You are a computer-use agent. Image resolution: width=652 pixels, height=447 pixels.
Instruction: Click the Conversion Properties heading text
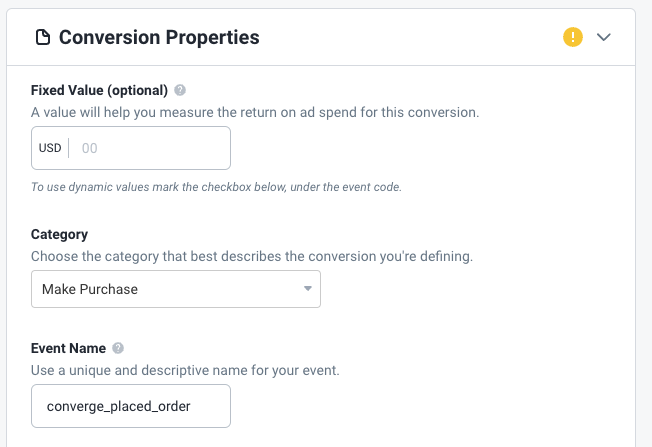click(159, 38)
